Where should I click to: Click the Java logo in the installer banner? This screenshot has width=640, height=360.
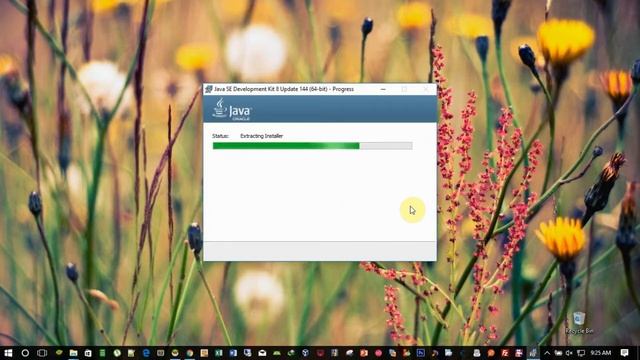click(x=231, y=109)
